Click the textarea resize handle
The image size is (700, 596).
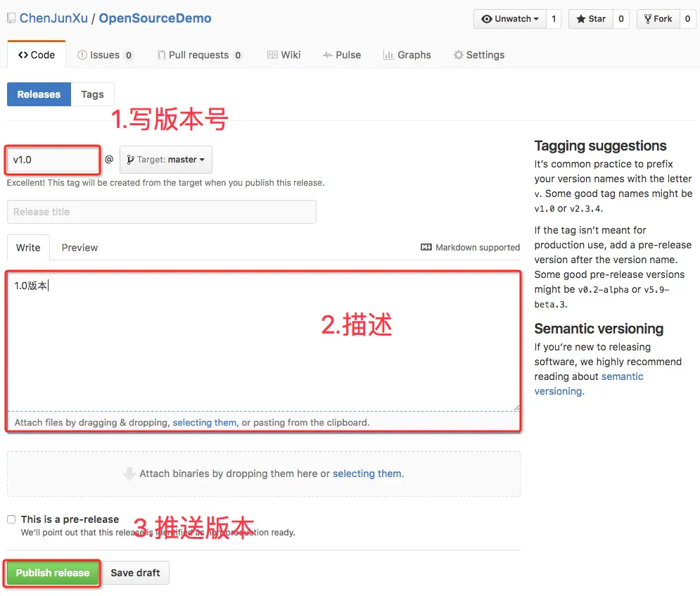coord(516,407)
